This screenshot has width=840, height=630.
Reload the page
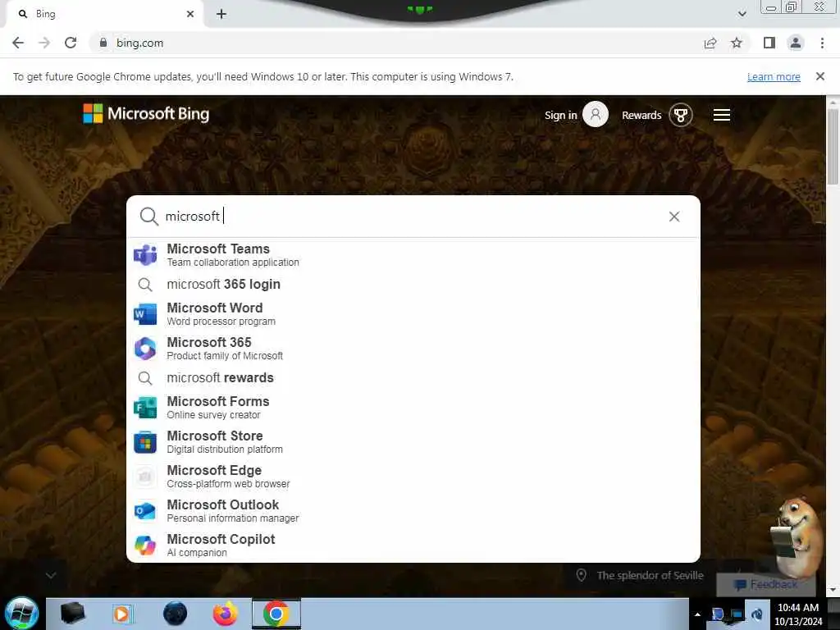[71, 43]
